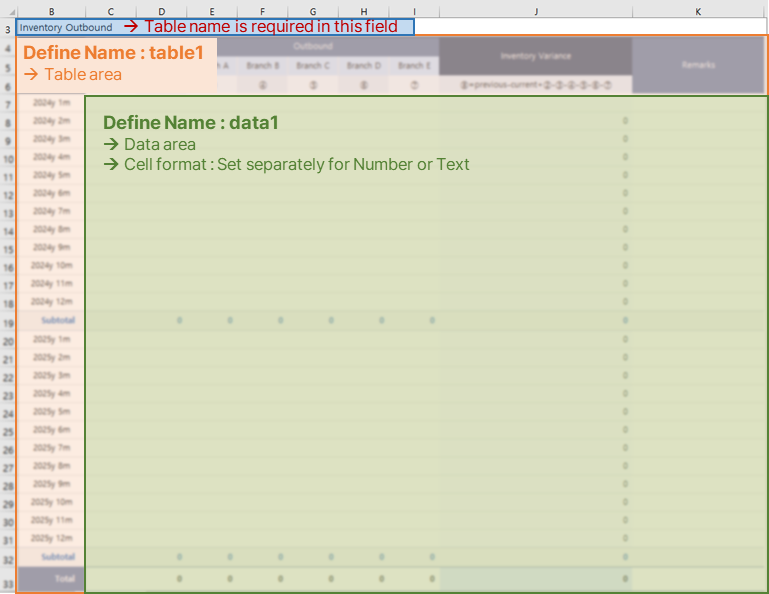Click the Inventory Outbound table name cell
Image resolution: width=769 pixels, height=594 pixels.
pos(66,27)
